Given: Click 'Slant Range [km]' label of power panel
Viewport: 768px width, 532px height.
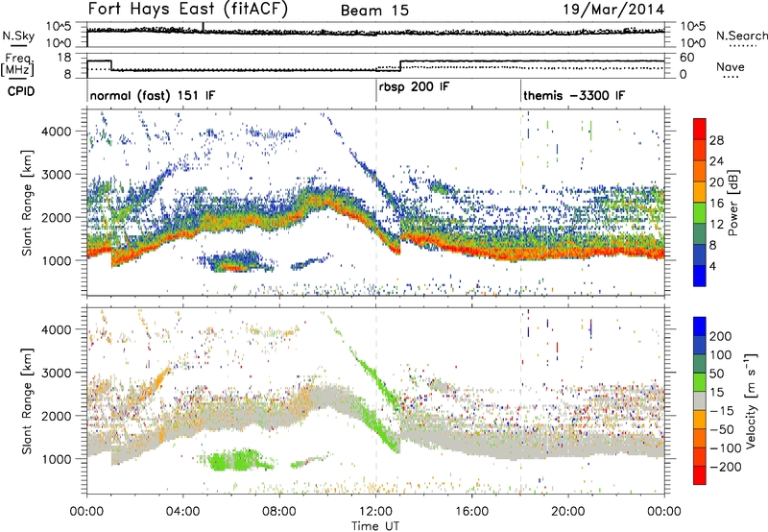Looking at the screenshot, I should tap(27, 203).
